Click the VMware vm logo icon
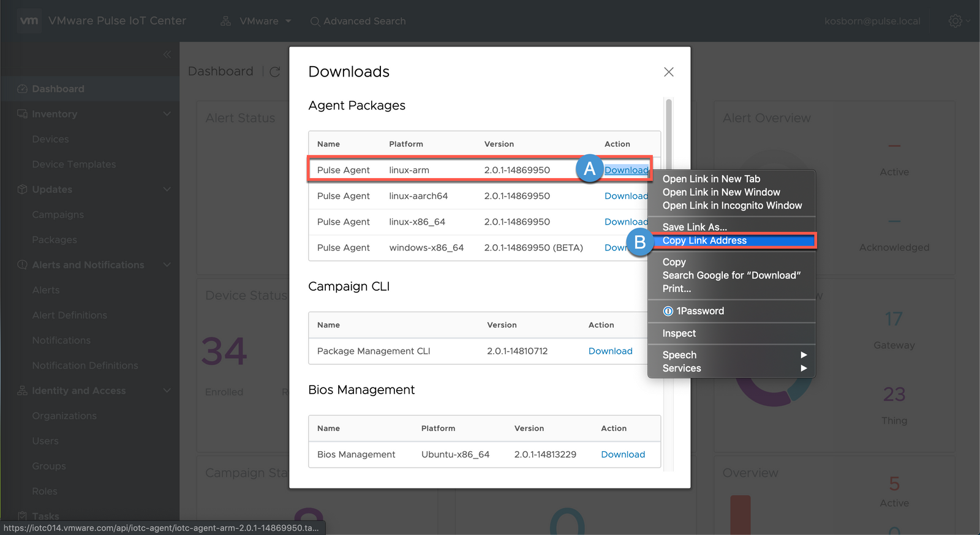Screen dimensions: 980x535 (29, 20)
